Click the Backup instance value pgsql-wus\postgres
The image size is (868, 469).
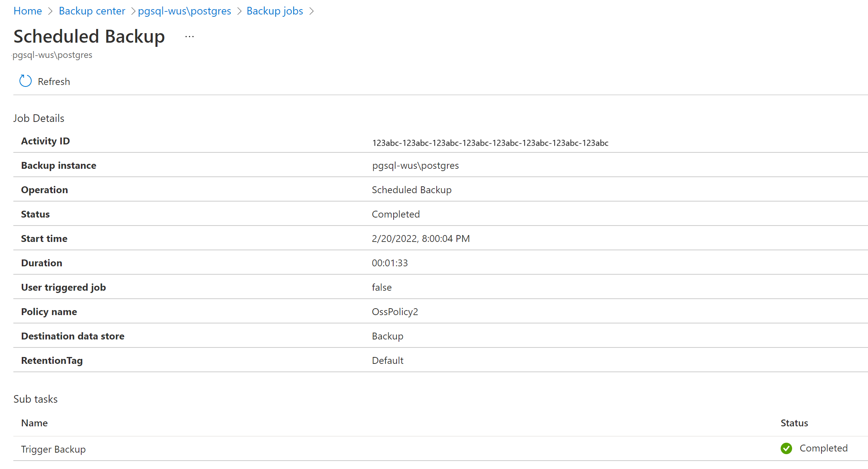(x=415, y=165)
